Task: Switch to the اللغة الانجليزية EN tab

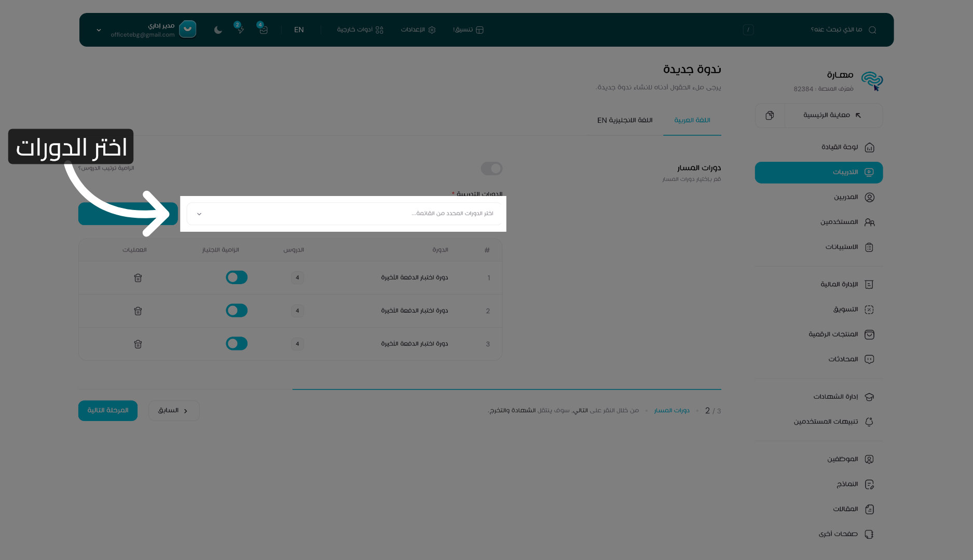Action: pos(625,120)
